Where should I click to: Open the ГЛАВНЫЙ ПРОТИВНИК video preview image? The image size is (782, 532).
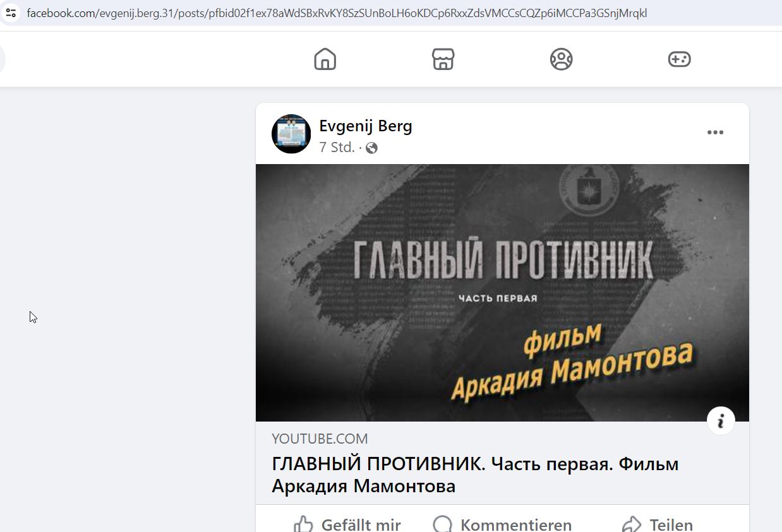pyautogui.click(x=502, y=293)
